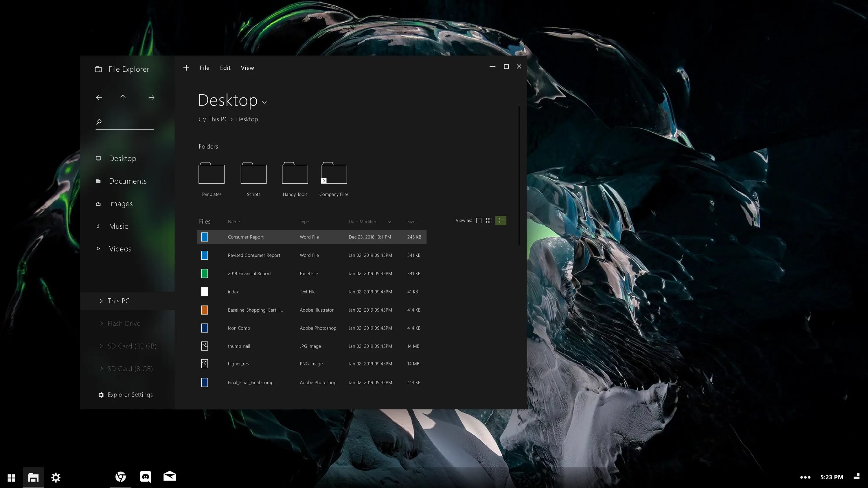
Task: Click the back navigation arrow
Action: [x=99, y=97]
